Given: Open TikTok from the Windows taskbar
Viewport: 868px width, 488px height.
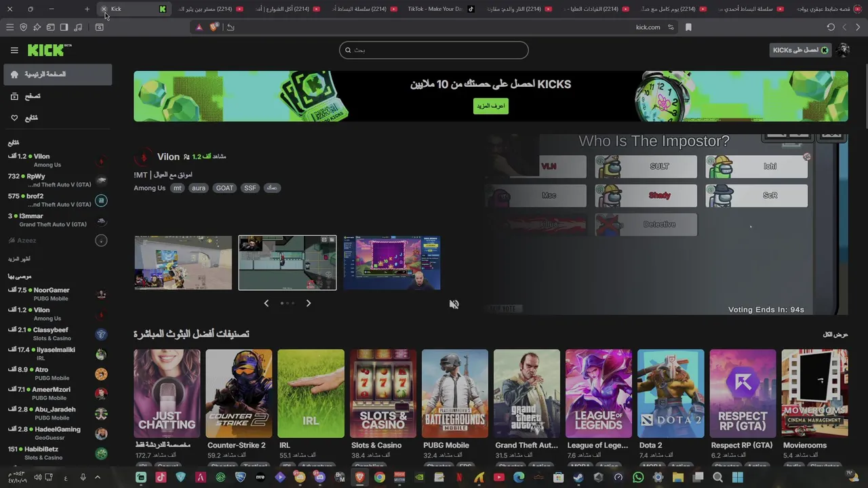Looking at the screenshot, I should (161, 477).
